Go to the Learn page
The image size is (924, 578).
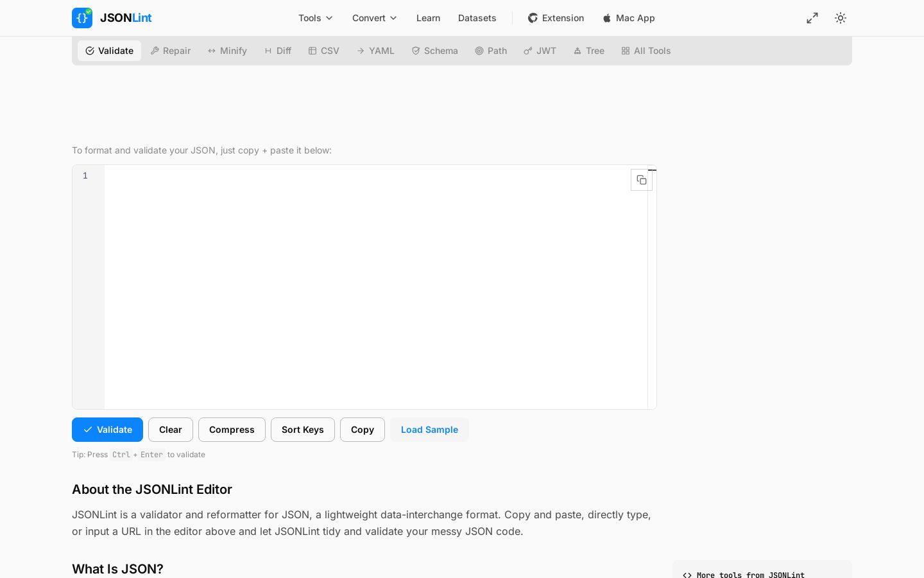[428, 18]
